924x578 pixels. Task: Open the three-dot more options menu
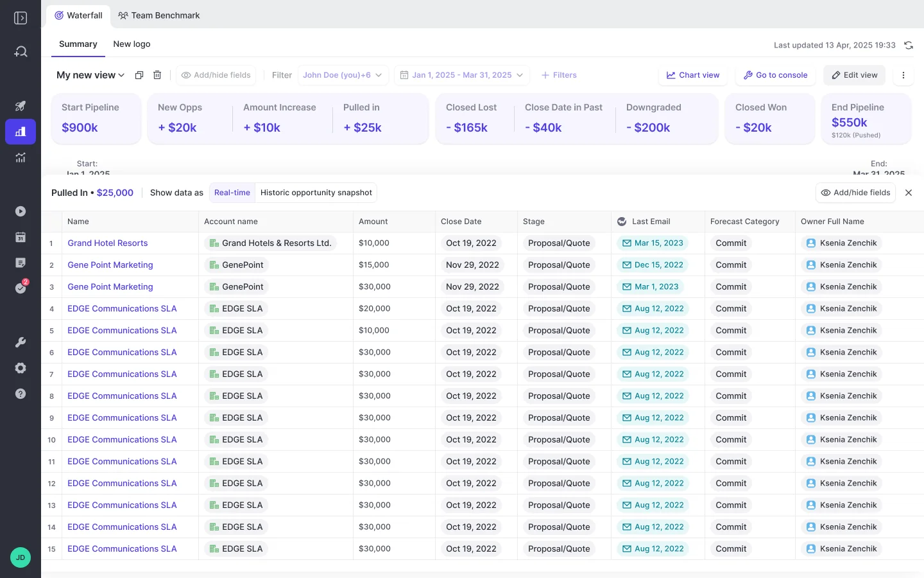(903, 75)
